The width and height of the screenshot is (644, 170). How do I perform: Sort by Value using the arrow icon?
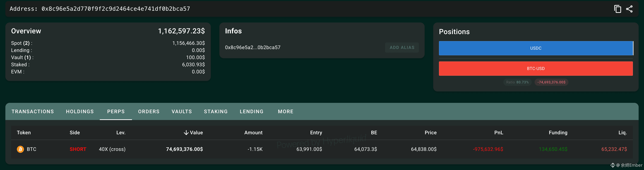click(x=186, y=133)
